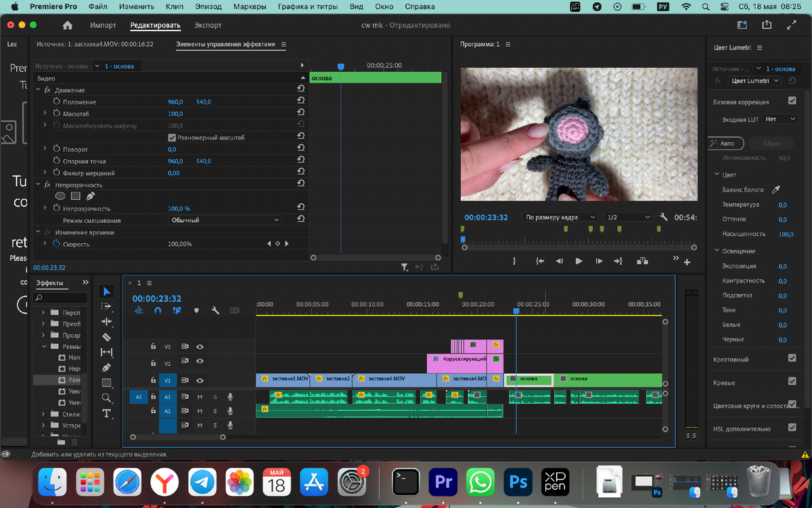Step back one frame in Program monitor
This screenshot has width=812, height=508.
tap(559, 261)
